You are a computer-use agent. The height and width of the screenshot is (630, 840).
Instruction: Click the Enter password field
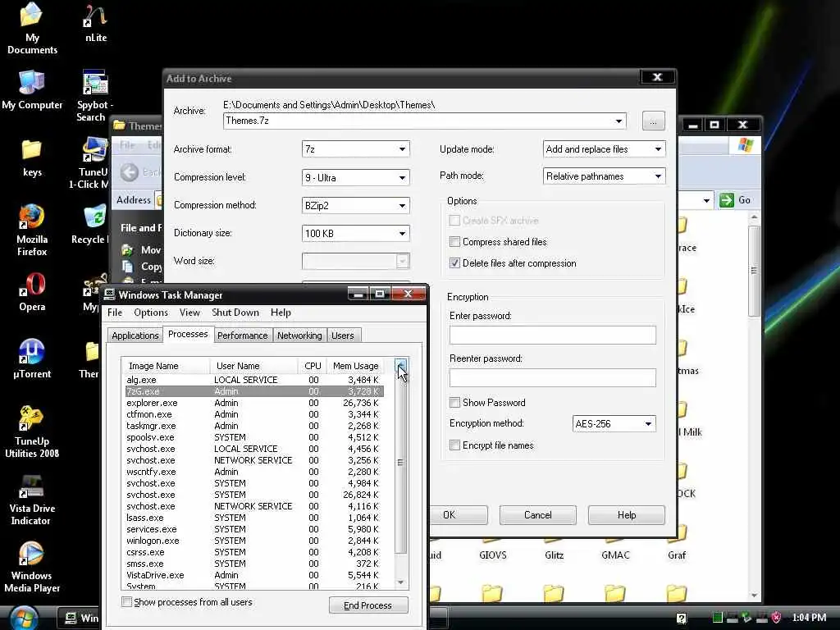tap(552, 335)
